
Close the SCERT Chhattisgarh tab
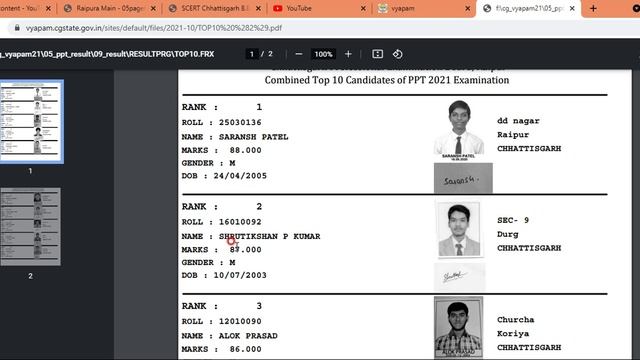pos(258,8)
